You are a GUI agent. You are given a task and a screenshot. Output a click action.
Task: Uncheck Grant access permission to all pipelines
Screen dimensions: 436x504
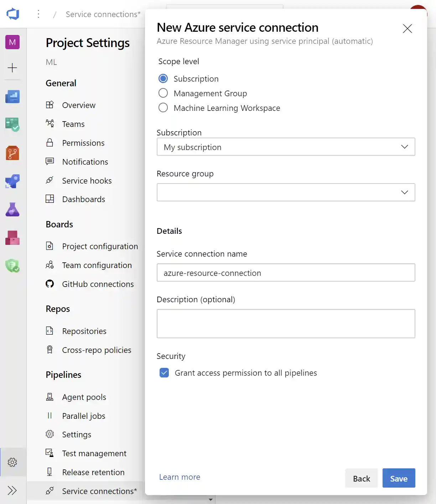(x=164, y=373)
